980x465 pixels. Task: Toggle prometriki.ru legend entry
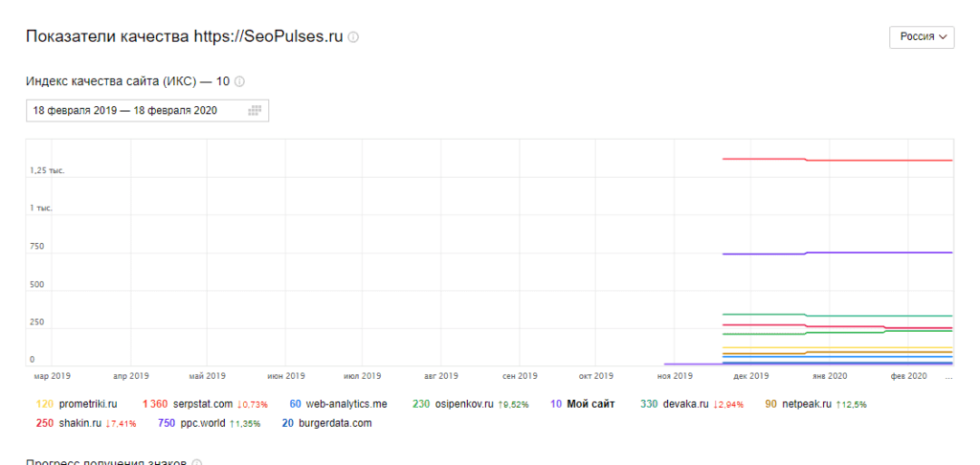(77, 405)
